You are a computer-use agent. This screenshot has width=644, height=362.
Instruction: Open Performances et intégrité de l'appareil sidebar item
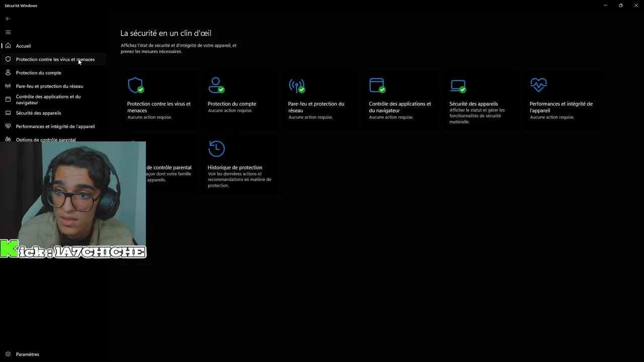point(53,126)
